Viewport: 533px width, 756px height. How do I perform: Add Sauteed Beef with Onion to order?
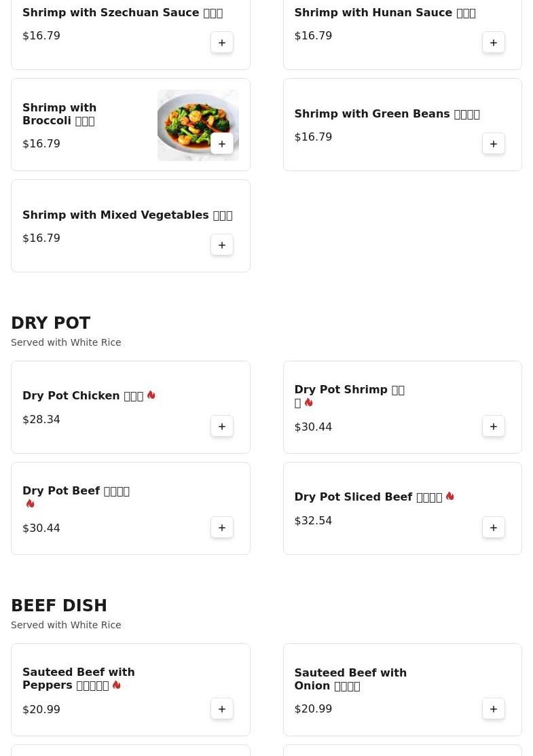coord(494,708)
